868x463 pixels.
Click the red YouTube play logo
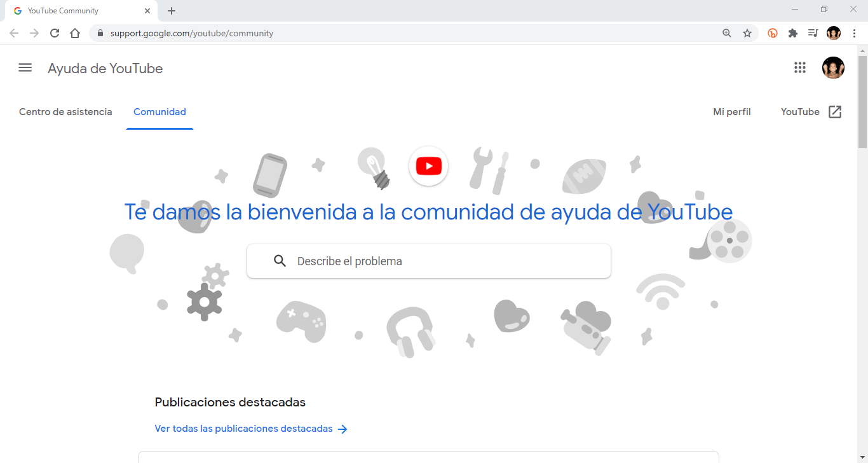(x=429, y=167)
